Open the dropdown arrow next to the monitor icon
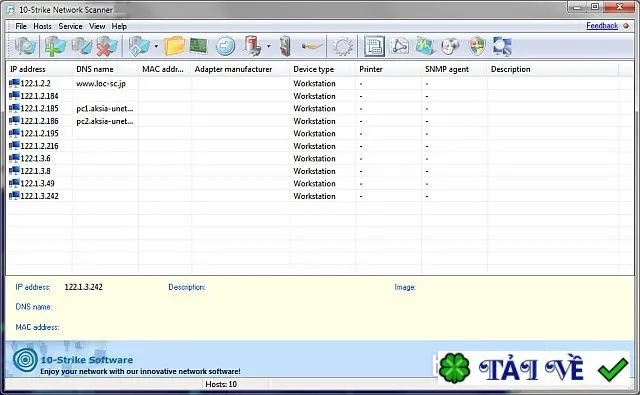640x395 pixels. (156, 47)
